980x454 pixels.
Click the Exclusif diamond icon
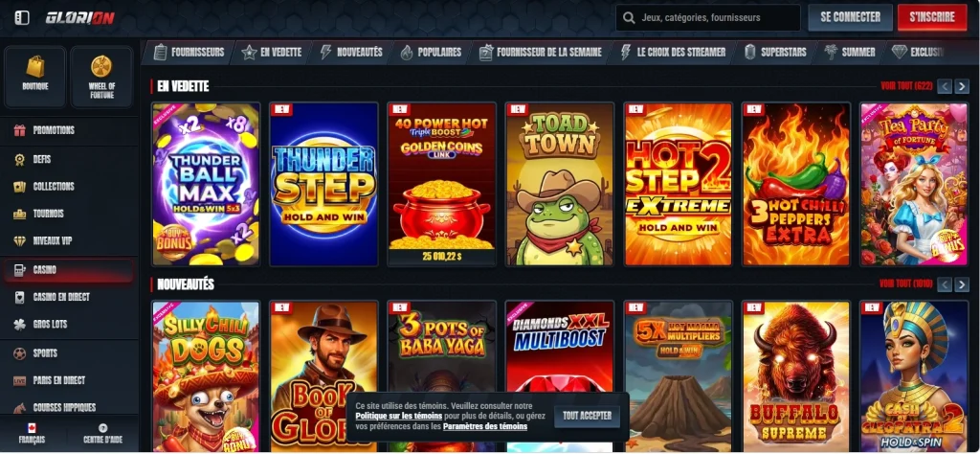pos(900,52)
